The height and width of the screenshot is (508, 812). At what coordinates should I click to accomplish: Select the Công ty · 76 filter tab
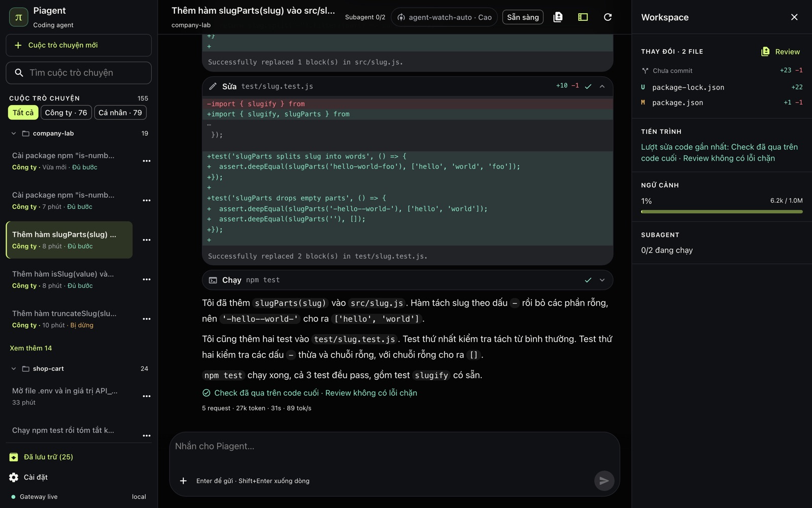click(66, 113)
